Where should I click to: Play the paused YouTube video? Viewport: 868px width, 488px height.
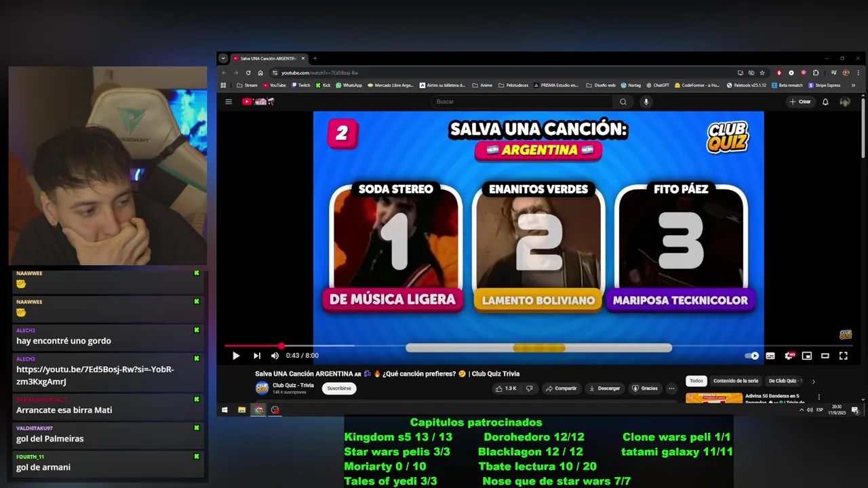[235, 356]
